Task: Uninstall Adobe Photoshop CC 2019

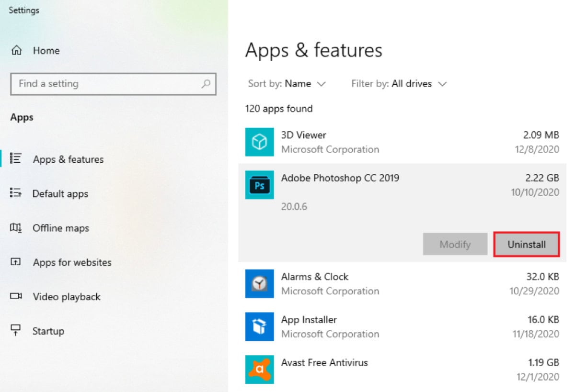Action: (x=526, y=244)
